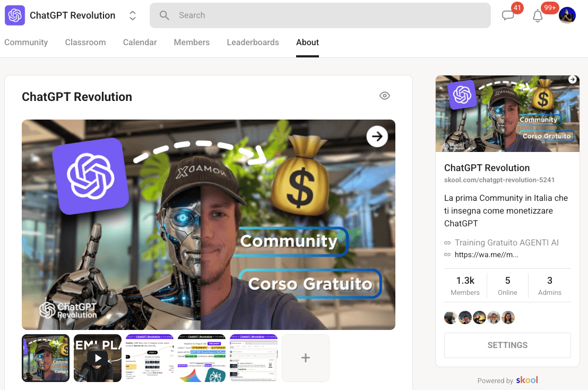
Task: Click the Powered by skool link
Action: [x=507, y=380]
